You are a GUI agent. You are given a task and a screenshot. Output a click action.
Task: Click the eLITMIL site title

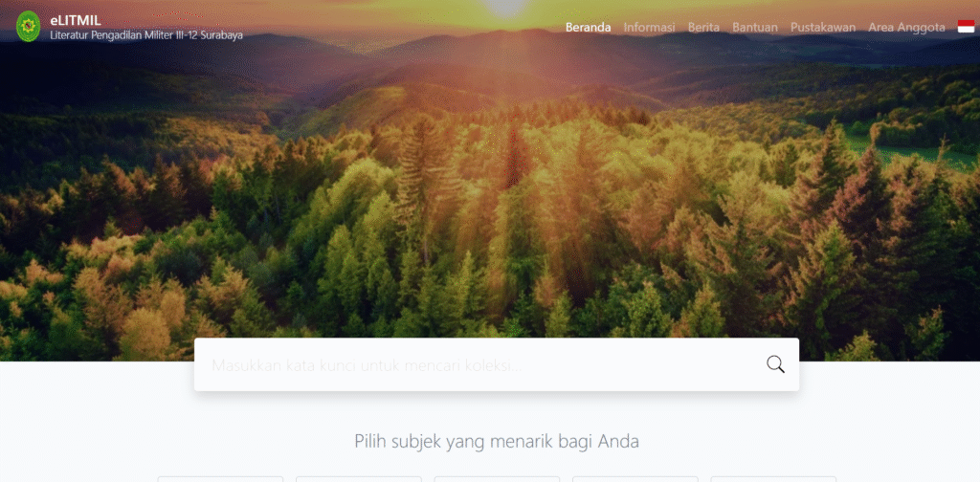[75, 21]
